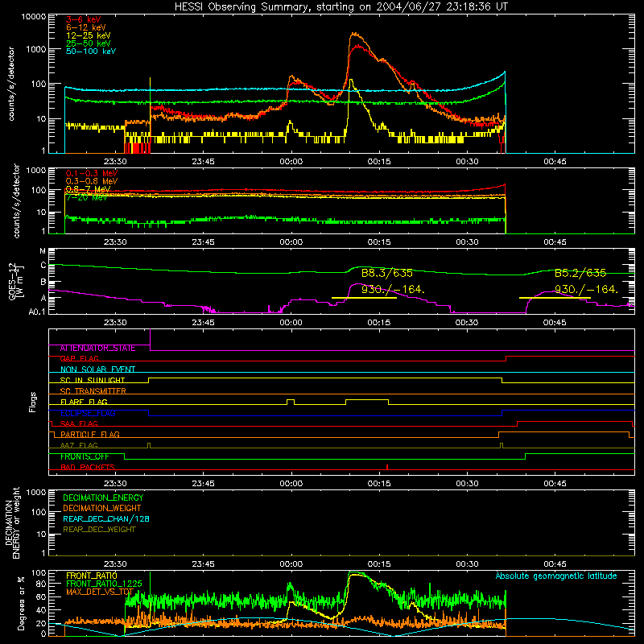The width and height of the screenshot is (644, 644).
Task: Click the red BAD_PACKETS spike marker
Action: pos(387,467)
